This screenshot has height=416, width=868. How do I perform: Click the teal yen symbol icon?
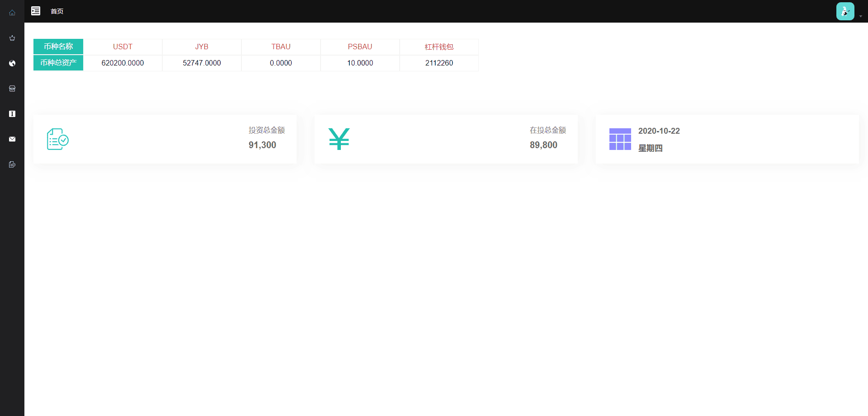coord(339,139)
